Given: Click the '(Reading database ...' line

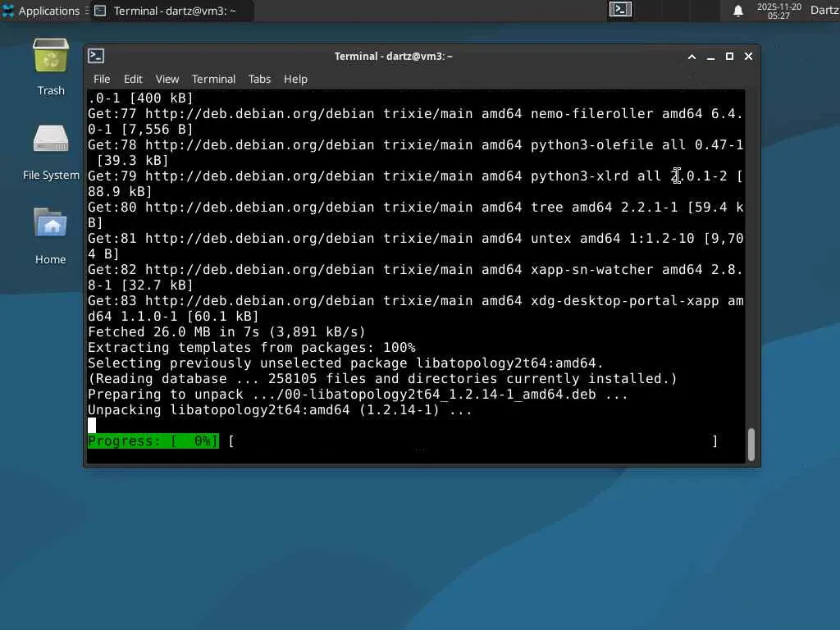Looking at the screenshot, I should pos(382,378).
